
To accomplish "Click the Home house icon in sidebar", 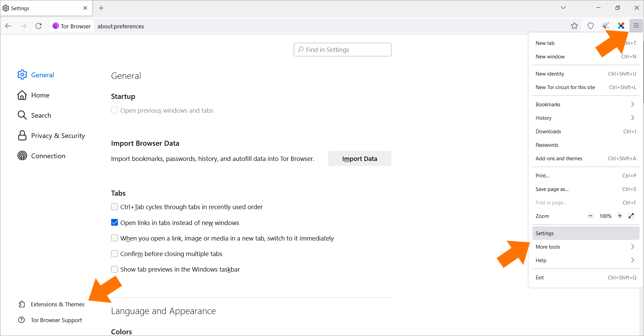I will (22, 95).
